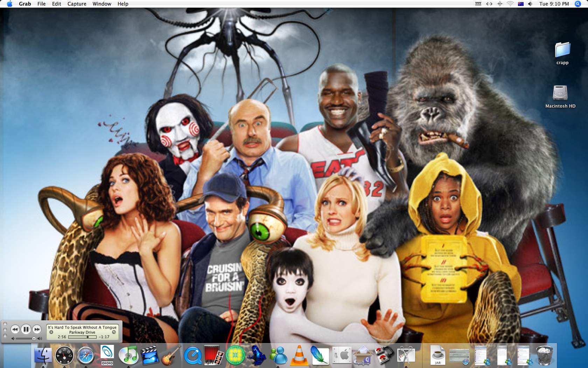Click the Grab scissors Dock icon
The height and width of the screenshot is (368, 588).
pos(406,355)
